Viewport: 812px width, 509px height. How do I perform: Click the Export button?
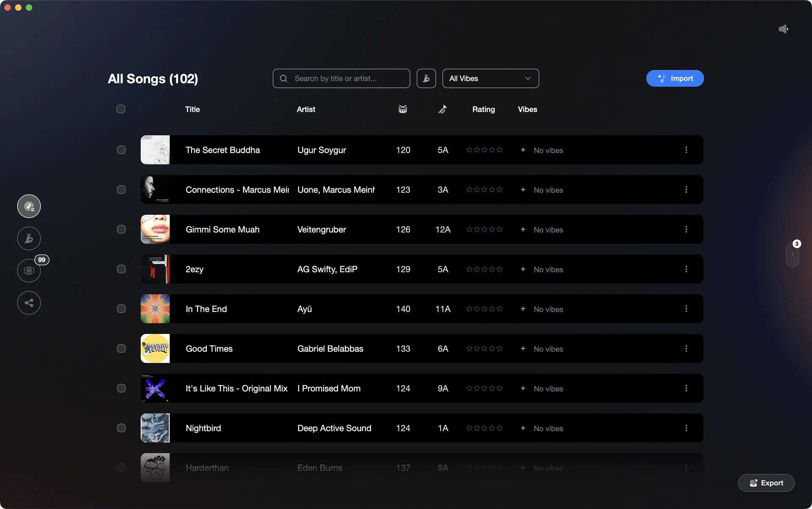point(766,483)
